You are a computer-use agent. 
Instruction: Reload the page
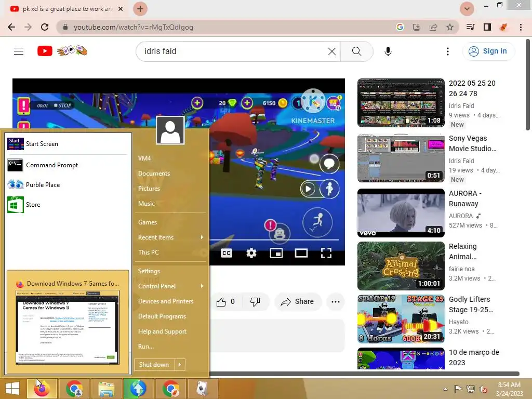pyautogui.click(x=45, y=27)
